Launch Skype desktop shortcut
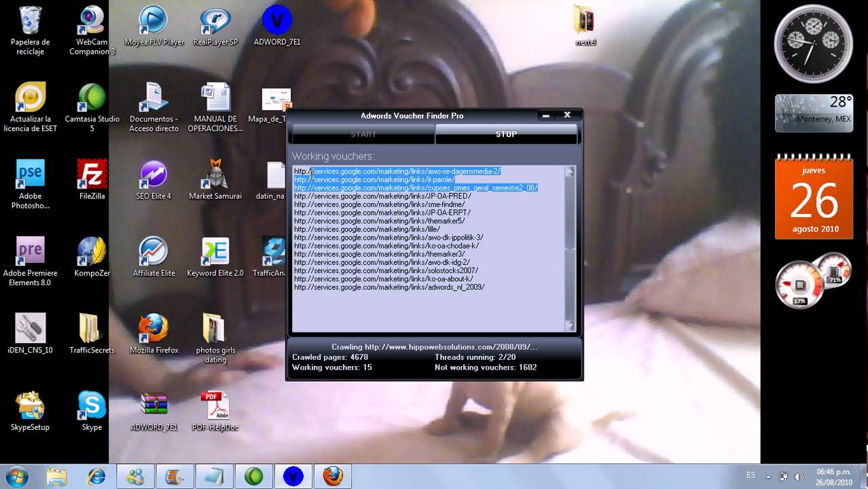 click(92, 411)
